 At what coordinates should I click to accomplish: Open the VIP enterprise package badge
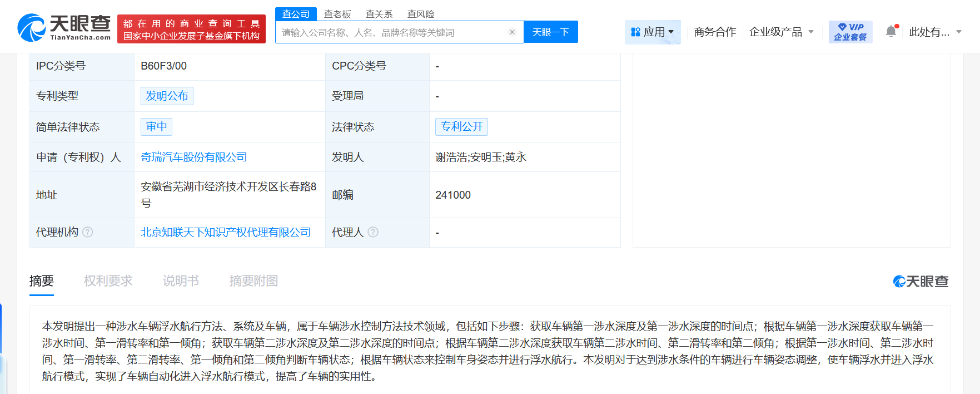[x=850, y=32]
